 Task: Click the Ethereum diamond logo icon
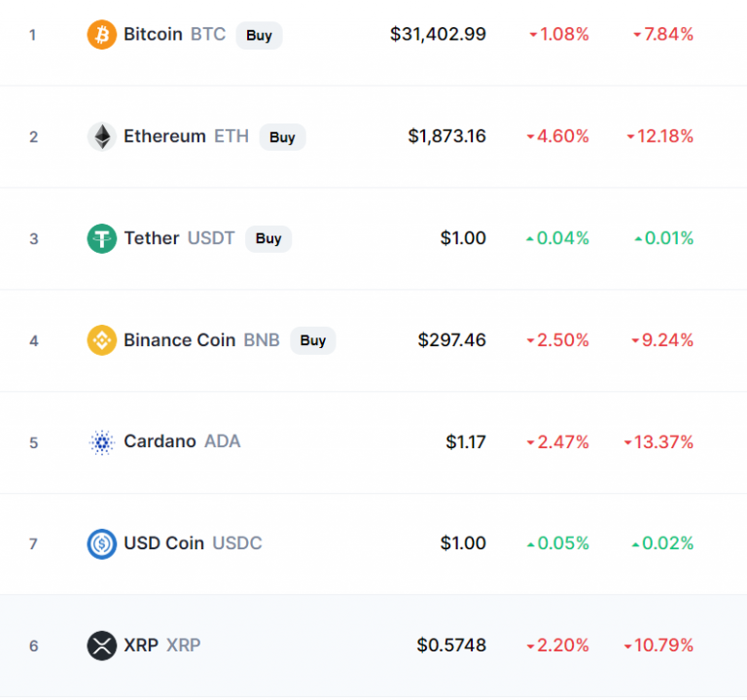pos(101,137)
